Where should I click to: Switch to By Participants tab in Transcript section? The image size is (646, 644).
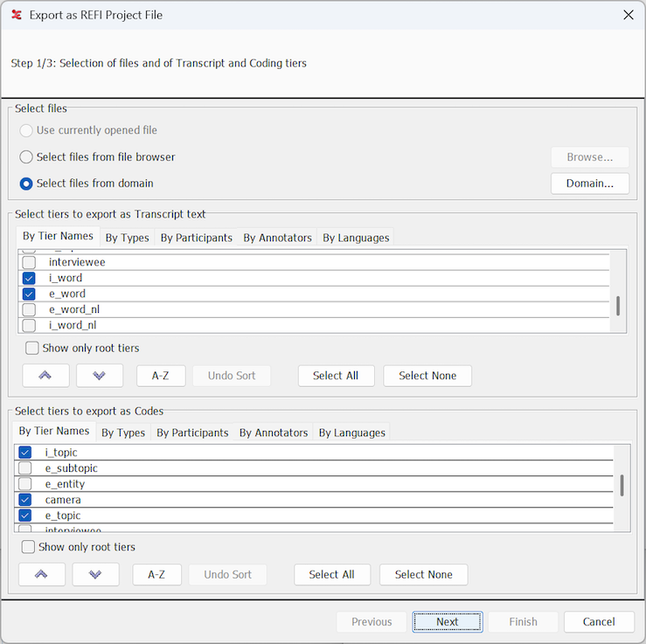[196, 238]
